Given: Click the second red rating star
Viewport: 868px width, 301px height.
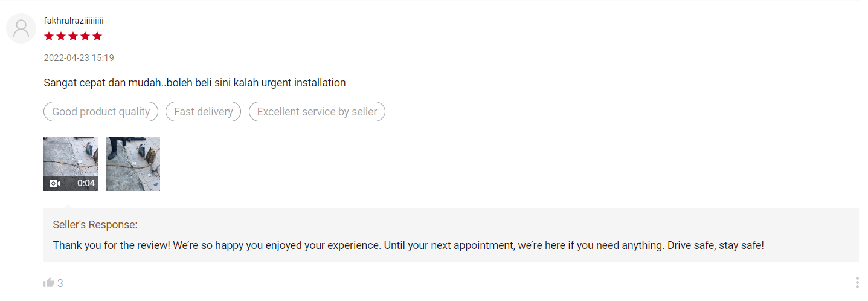Looking at the screenshot, I should point(61,36).
